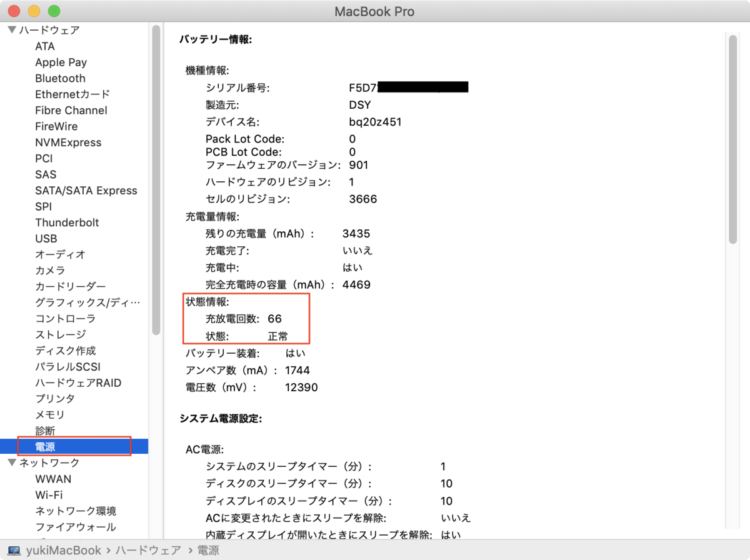Open Thunderbolt hardware info

pyautogui.click(x=67, y=222)
